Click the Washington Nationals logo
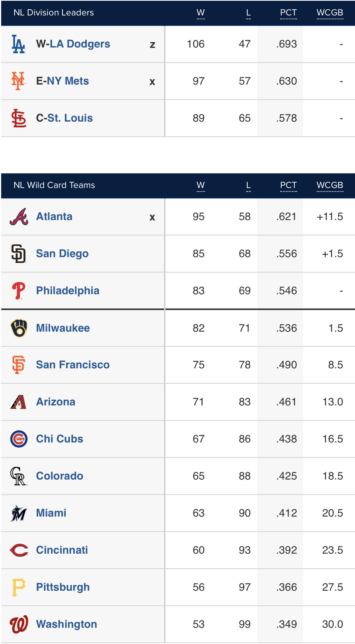355x644 pixels. tap(19, 624)
